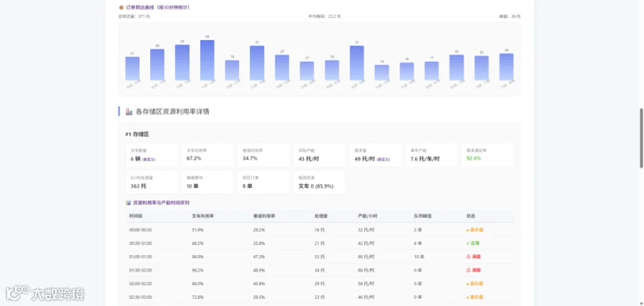
Task: Click the 02:00-02:30 time period cell
Action: coord(140,284)
